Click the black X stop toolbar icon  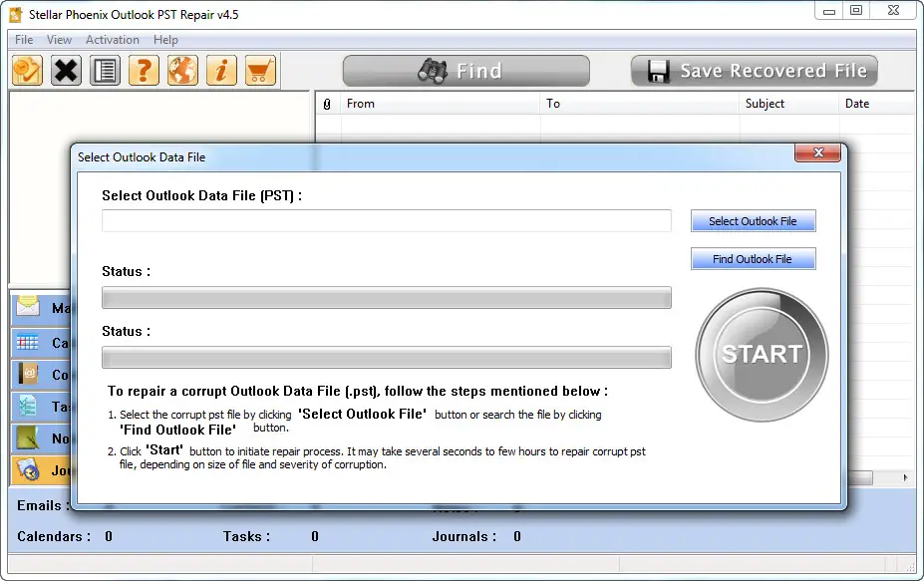[66, 71]
